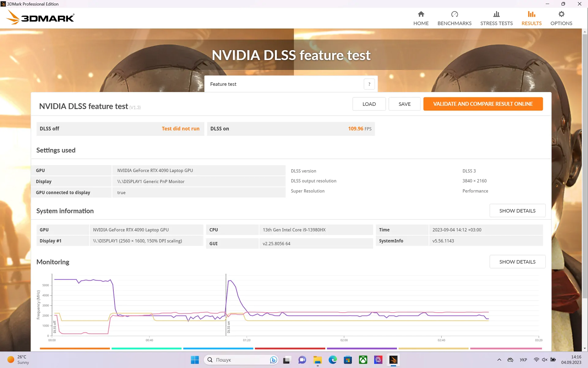The height and width of the screenshot is (368, 588).
Task: Open the purple app icon in taskbar
Action: pos(378,360)
